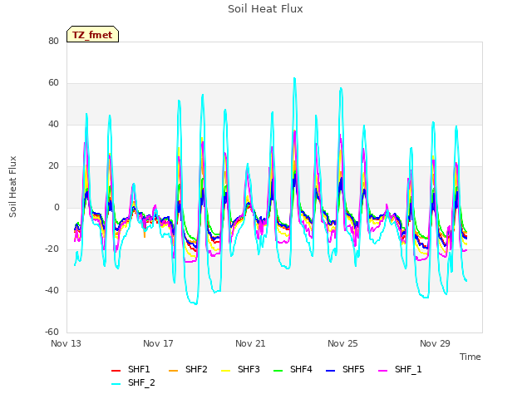Click the Nov 17 x-axis label
The width and height of the screenshot is (532, 399).
click(158, 343)
